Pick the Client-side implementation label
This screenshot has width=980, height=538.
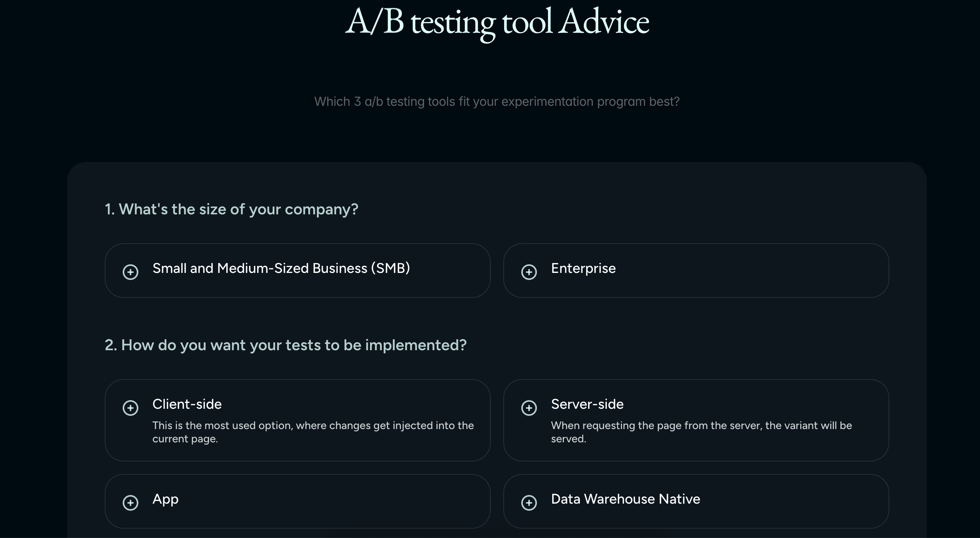point(187,404)
